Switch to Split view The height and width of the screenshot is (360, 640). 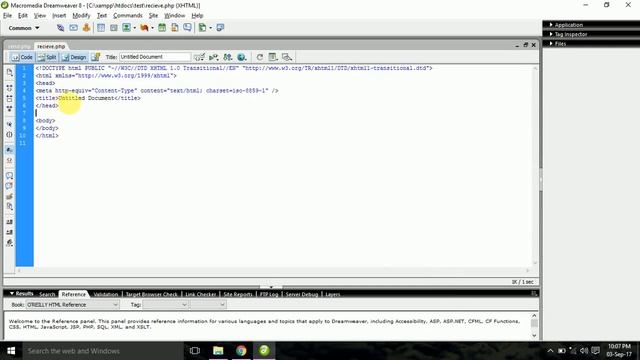(47, 57)
